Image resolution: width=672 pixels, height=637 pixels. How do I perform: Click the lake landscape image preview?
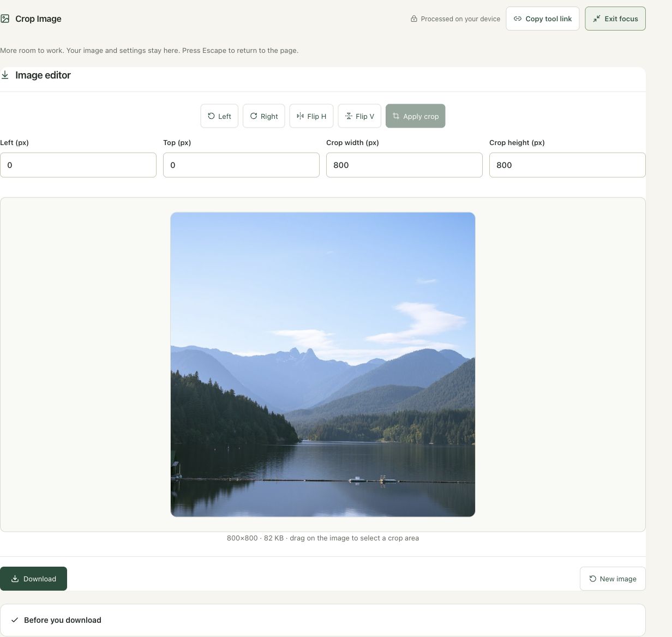(x=323, y=364)
